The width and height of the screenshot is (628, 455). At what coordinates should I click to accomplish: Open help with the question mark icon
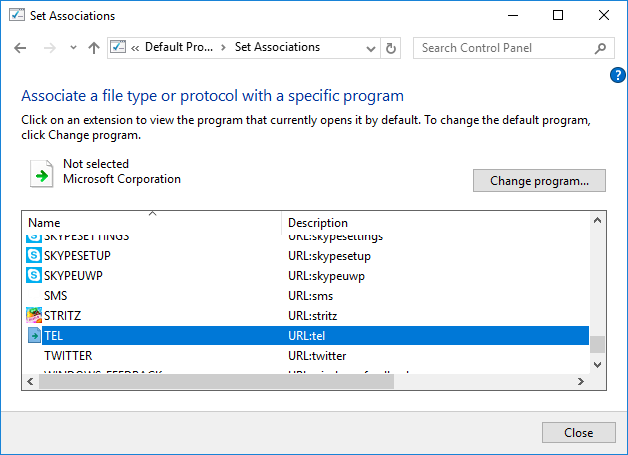pyautogui.click(x=618, y=75)
